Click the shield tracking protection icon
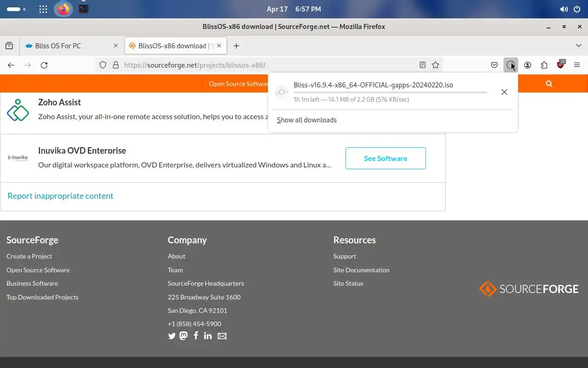Viewport: 588px width, 368px height. pos(103,65)
